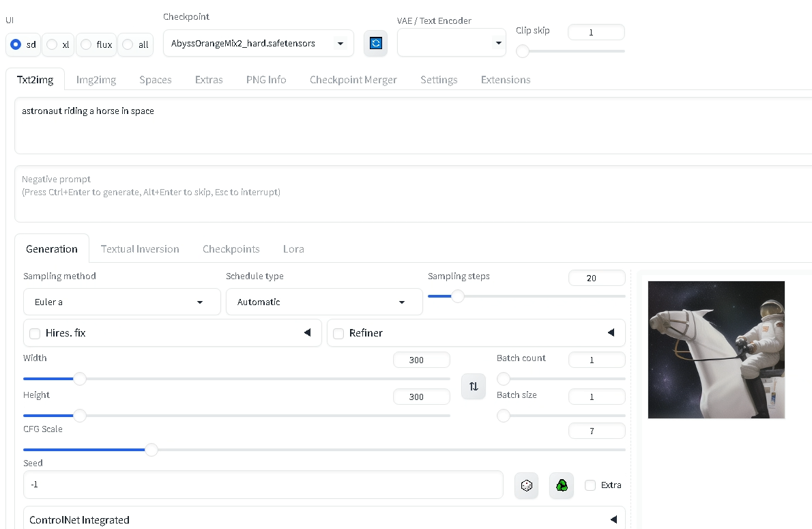Open the Extras tab
The height and width of the screenshot is (529, 812).
pyautogui.click(x=209, y=80)
